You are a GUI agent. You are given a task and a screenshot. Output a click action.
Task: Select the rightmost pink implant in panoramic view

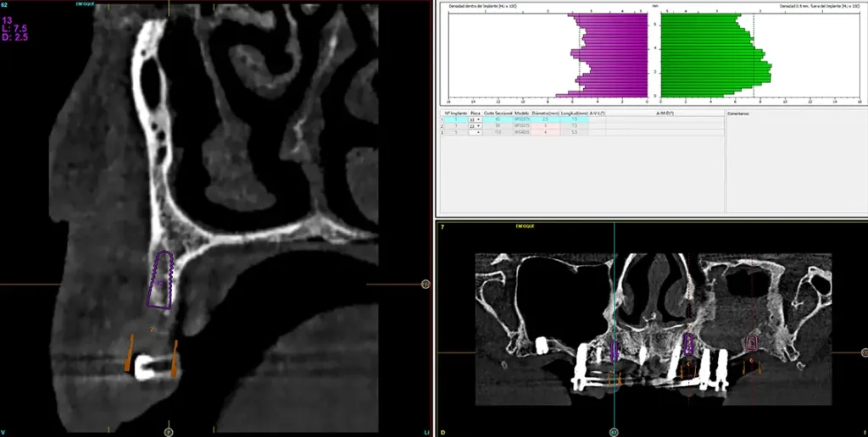[752, 341]
